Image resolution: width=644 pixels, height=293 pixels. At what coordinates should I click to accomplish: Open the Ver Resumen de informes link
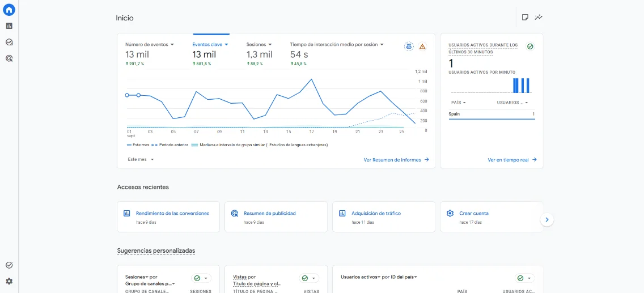(x=396, y=160)
